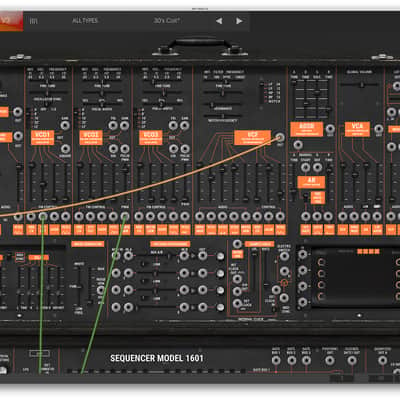Load the next preset with right arrow
This screenshot has height=400, width=400.
point(239,21)
